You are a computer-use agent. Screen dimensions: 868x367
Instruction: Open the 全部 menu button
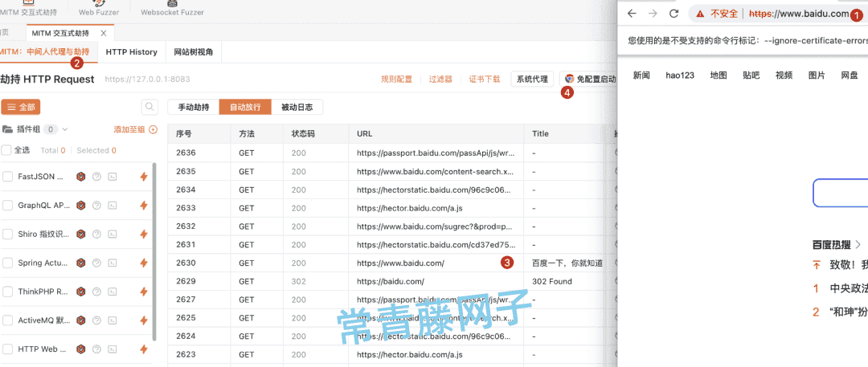point(20,108)
